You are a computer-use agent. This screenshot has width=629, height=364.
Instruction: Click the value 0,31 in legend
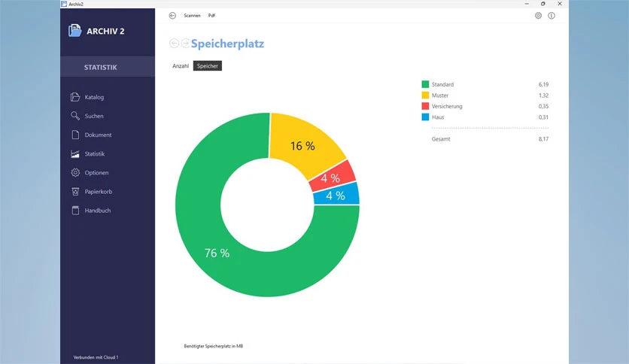(x=543, y=117)
